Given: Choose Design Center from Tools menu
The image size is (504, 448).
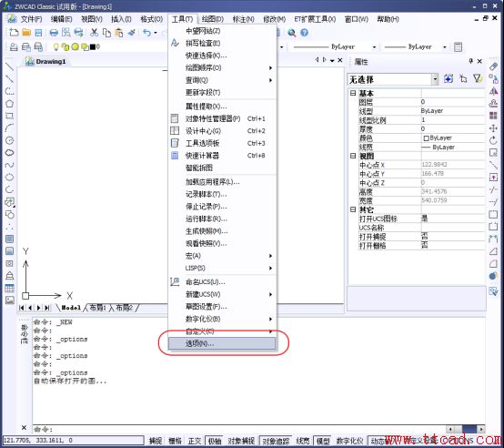Looking at the screenshot, I should 222,131.
